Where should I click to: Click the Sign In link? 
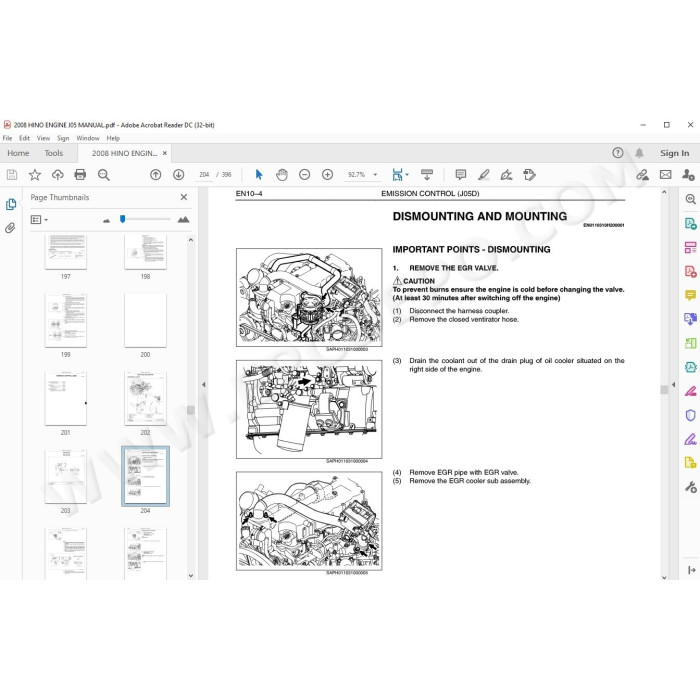pyautogui.click(x=675, y=153)
